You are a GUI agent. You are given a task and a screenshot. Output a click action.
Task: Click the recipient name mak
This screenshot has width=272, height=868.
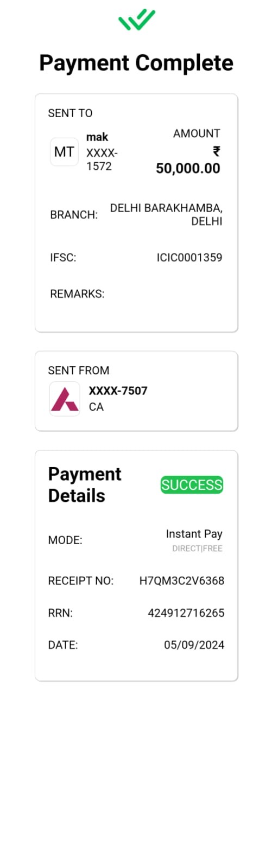click(97, 137)
